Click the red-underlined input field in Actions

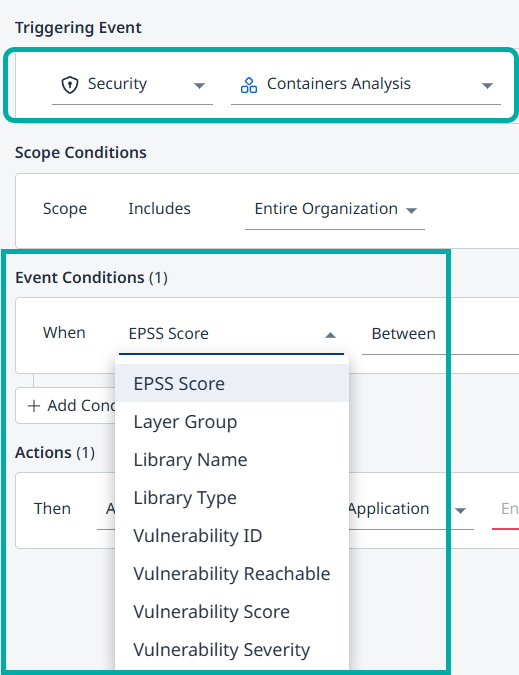[506, 510]
